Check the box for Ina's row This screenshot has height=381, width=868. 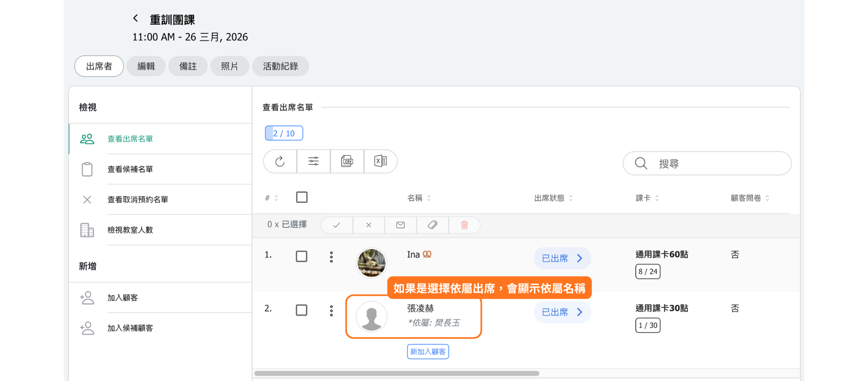tap(302, 256)
